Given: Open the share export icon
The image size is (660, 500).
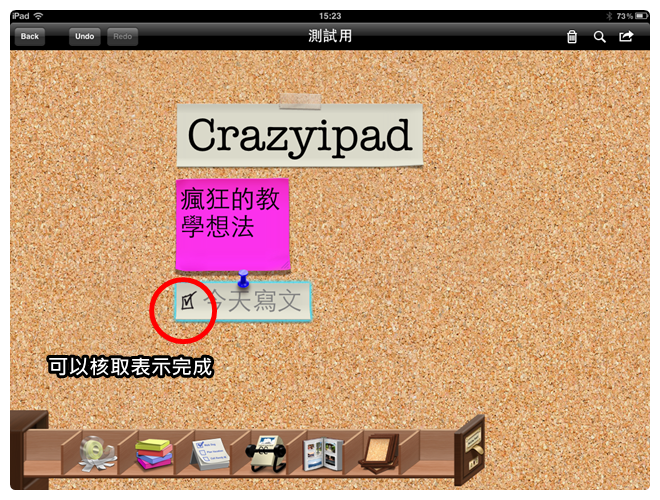Looking at the screenshot, I should (626, 36).
